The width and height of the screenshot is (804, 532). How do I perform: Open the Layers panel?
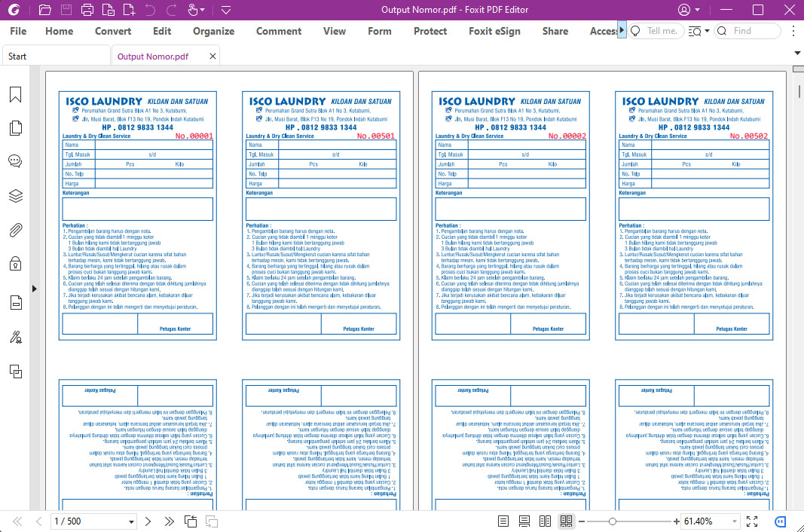[15, 196]
